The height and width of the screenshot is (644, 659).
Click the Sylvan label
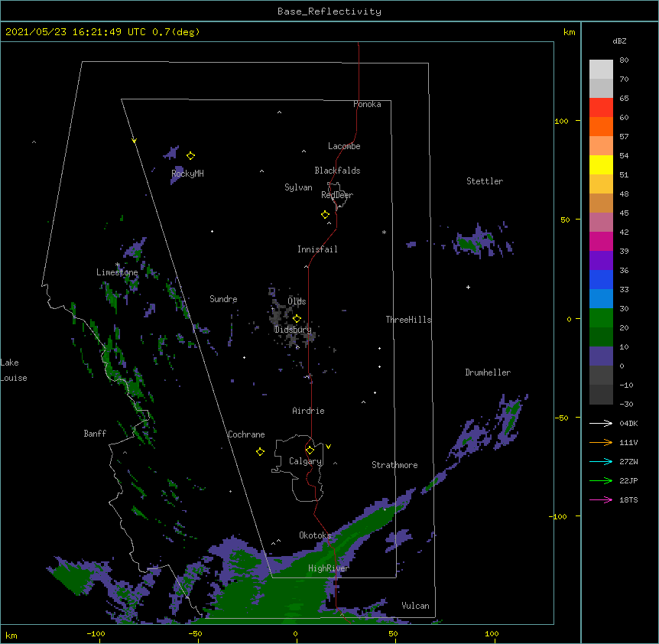point(298,187)
